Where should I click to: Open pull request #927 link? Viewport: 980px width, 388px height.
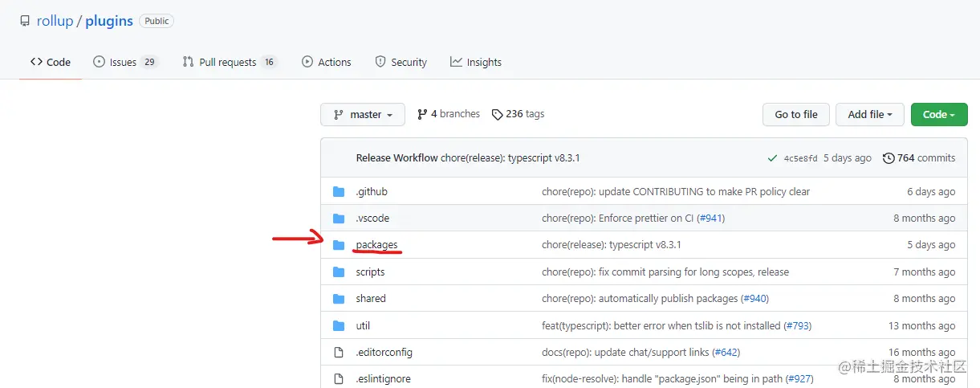pos(799,379)
